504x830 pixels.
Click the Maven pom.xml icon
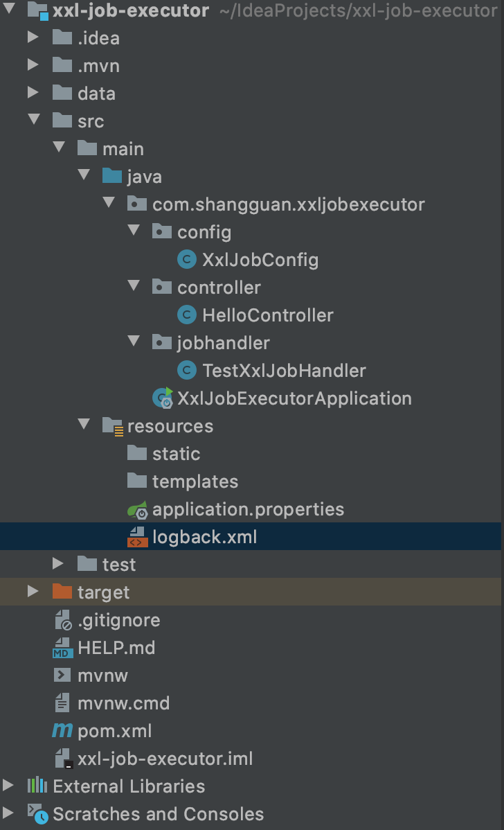tap(62, 730)
